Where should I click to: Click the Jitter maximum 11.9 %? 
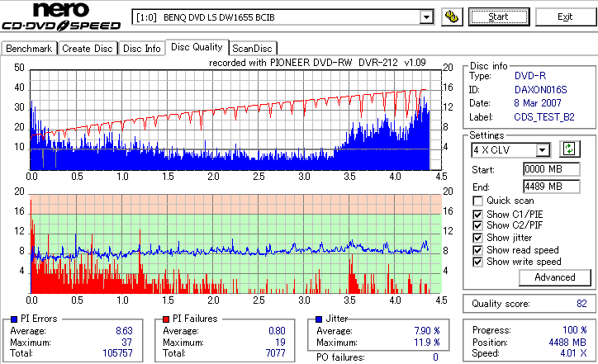[x=427, y=343]
